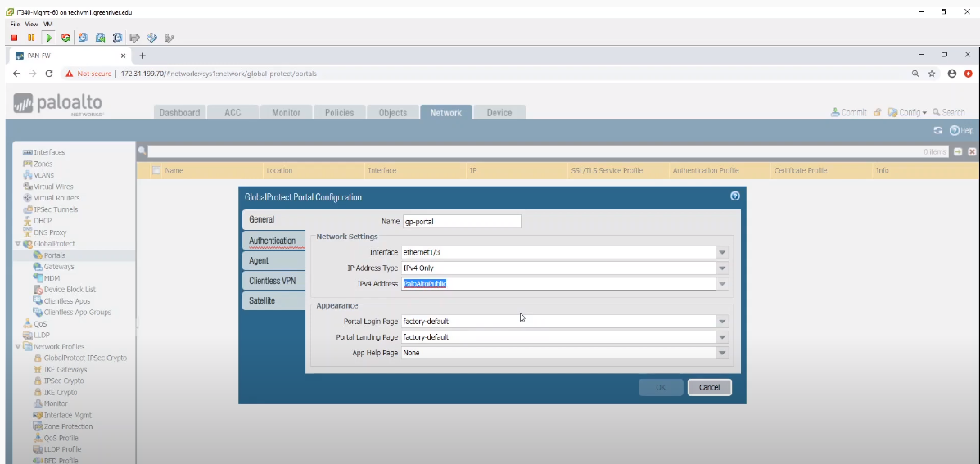This screenshot has width=980, height=464.
Task: Bookmark this page with star icon
Action: pos(932,74)
